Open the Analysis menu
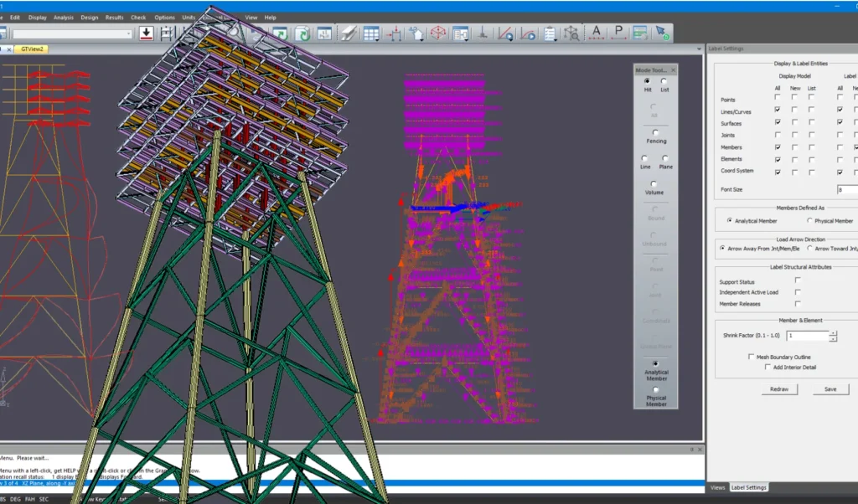Viewport: 858px width, 504px height. [x=63, y=17]
